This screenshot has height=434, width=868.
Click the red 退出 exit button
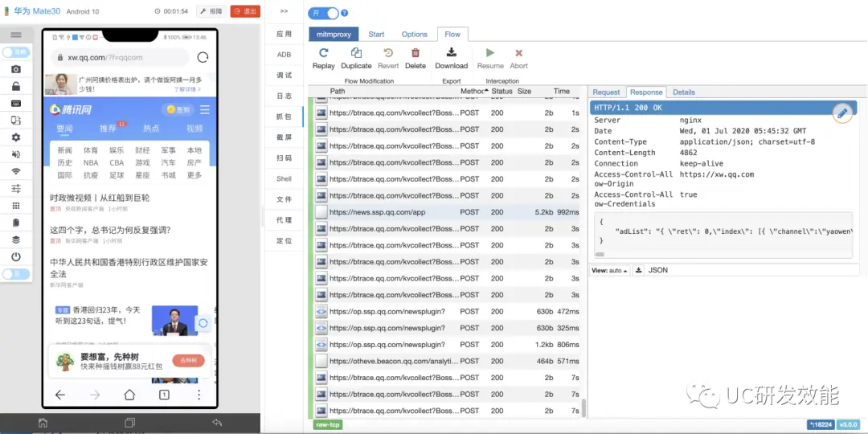pyautogui.click(x=245, y=11)
